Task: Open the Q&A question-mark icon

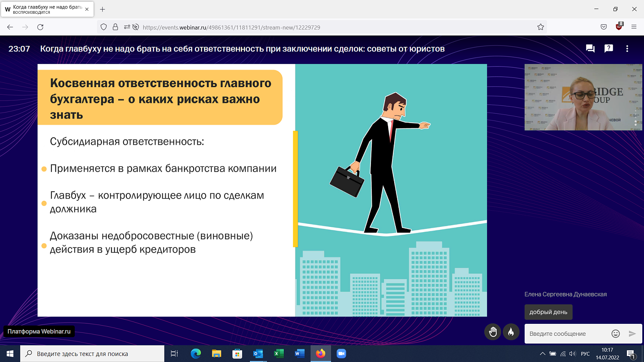Action: [608, 48]
